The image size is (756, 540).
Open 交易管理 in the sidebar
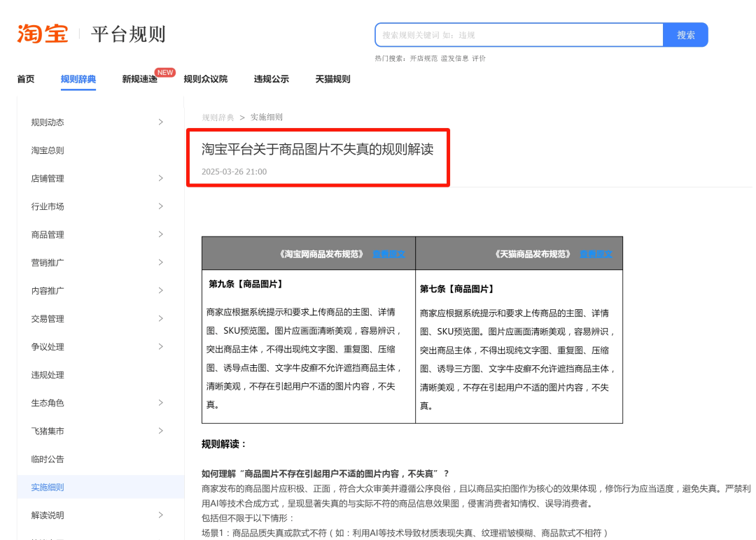point(48,319)
